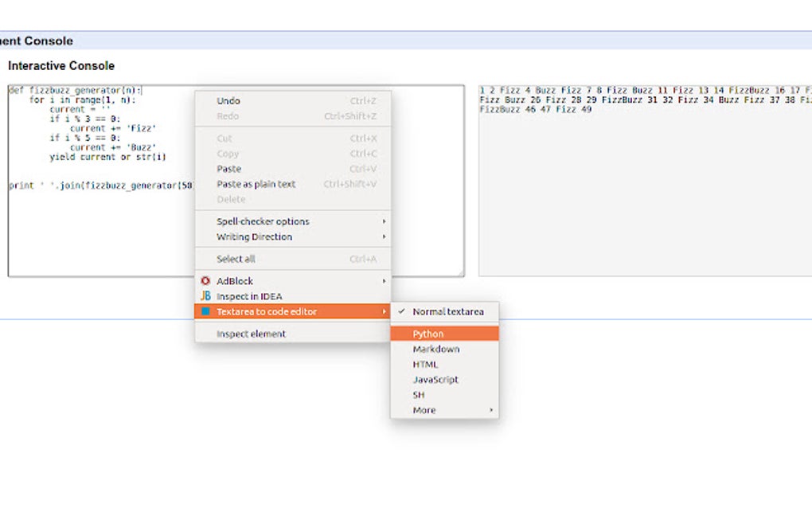Click the JetBrains IDEA icon beside Inspect

click(205, 296)
